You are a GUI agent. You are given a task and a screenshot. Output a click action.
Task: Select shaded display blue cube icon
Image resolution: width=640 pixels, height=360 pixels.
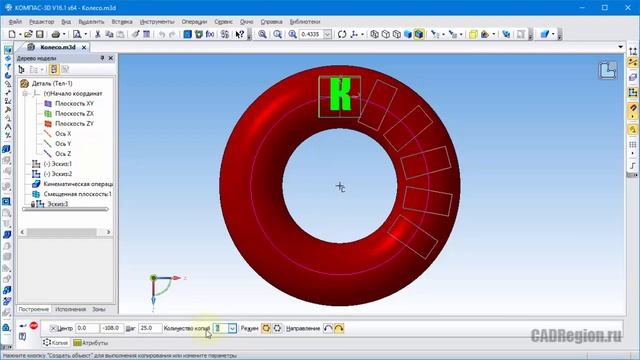(x=408, y=34)
